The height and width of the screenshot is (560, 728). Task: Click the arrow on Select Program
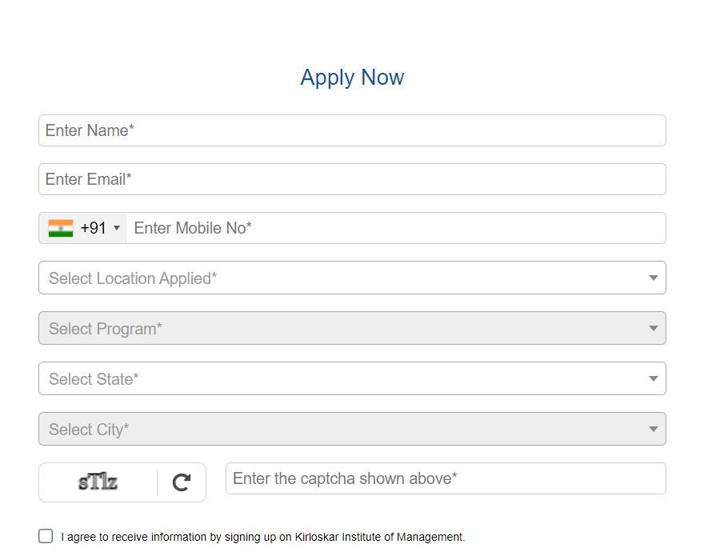653,329
